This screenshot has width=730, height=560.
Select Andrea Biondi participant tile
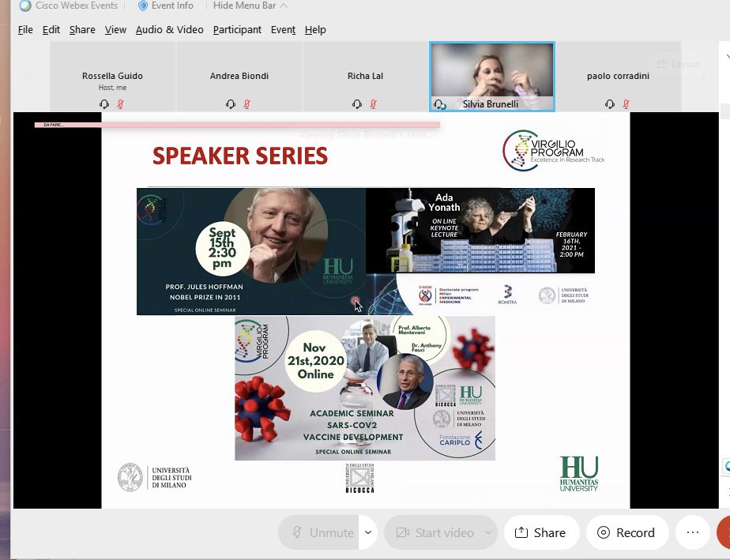pos(239,77)
